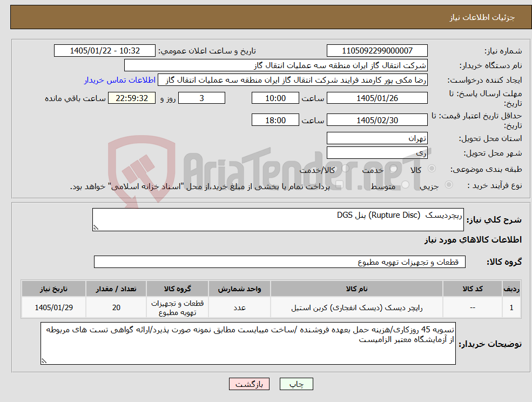Click the کد کالا column header

tap(473, 289)
